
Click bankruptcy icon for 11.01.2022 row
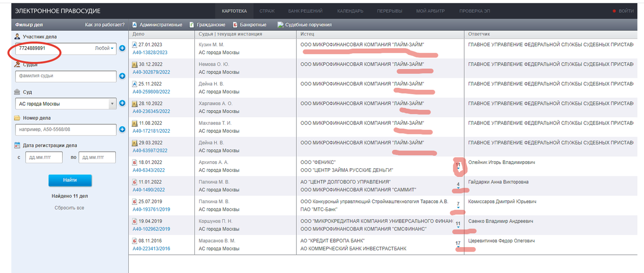pos(135,182)
